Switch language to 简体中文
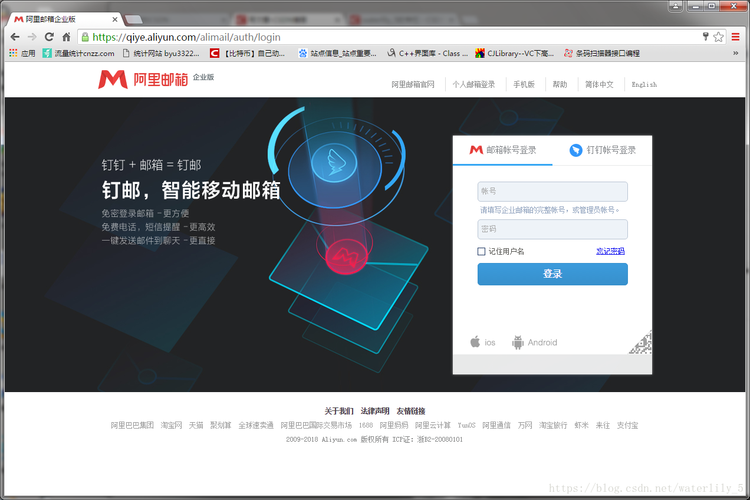Image resolution: width=750 pixels, height=500 pixels. tap(599, 84)
